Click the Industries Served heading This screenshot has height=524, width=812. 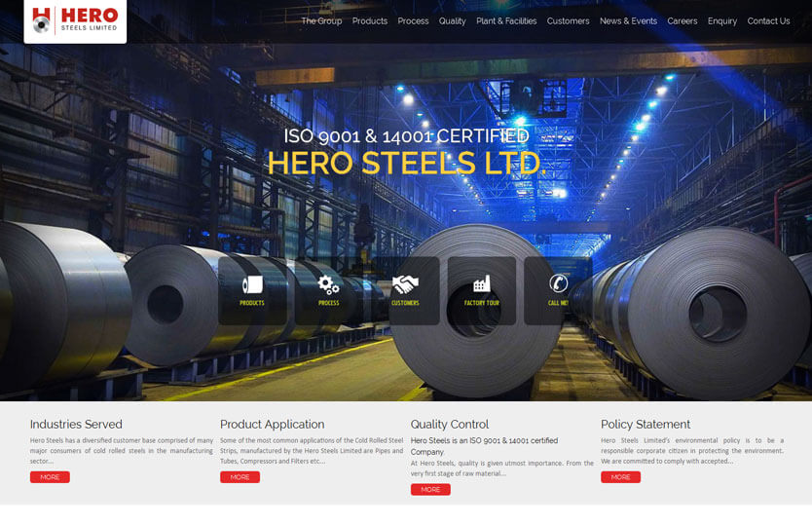pos(76,424)
